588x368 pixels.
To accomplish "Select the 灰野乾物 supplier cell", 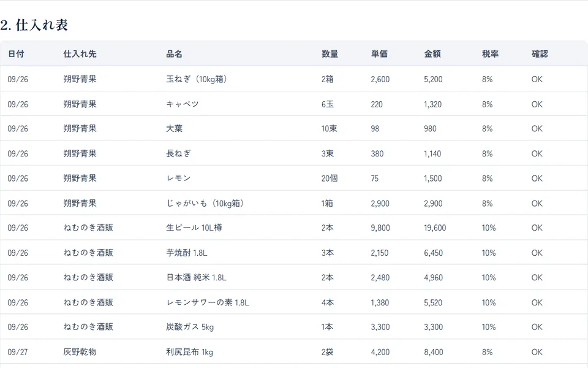I will (x=80, y=352).
